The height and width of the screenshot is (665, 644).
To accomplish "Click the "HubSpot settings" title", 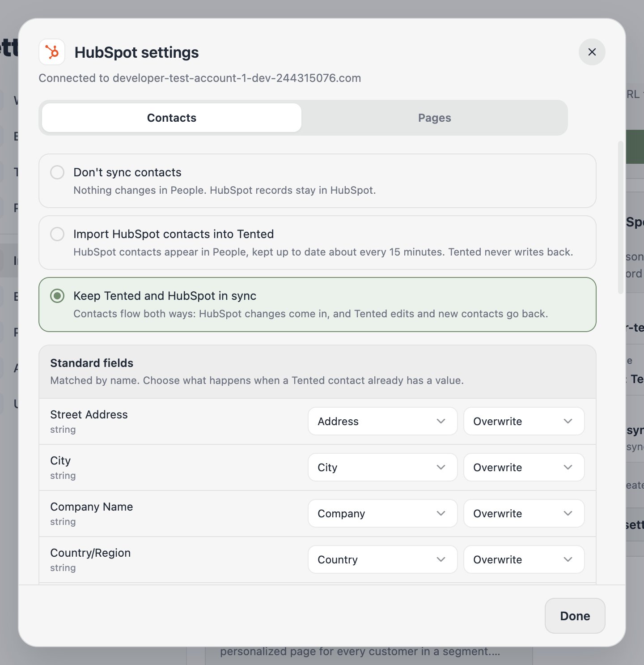I will tap(136, 52).
